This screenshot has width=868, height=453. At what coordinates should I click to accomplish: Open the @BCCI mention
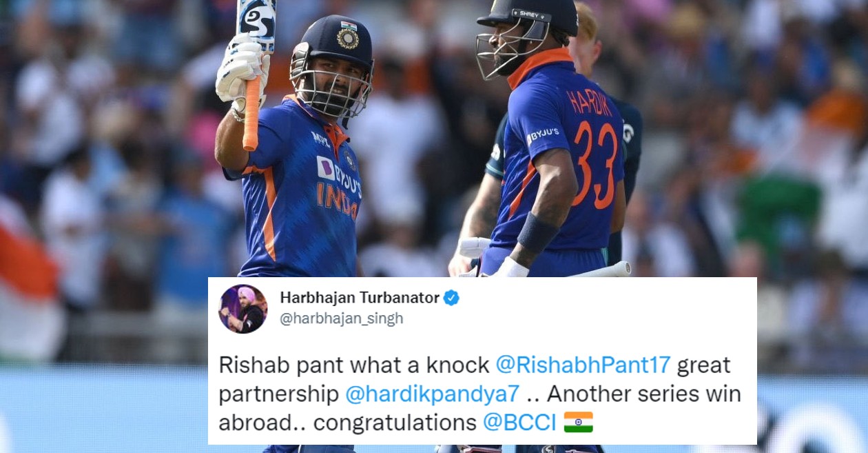pos(519,422)
